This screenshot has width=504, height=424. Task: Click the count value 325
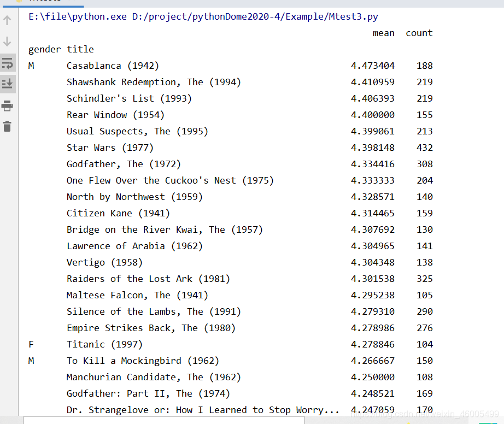click(x=425, y=279)
